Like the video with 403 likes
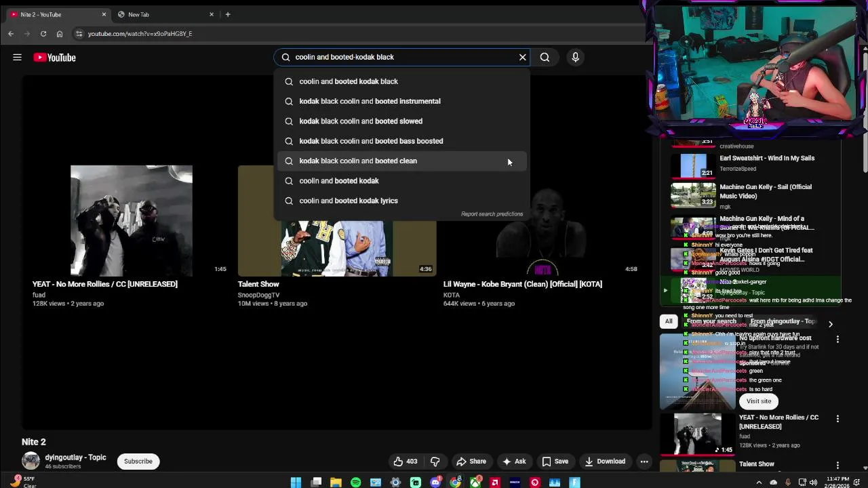868x488 pixels. (x=406, y=462)
